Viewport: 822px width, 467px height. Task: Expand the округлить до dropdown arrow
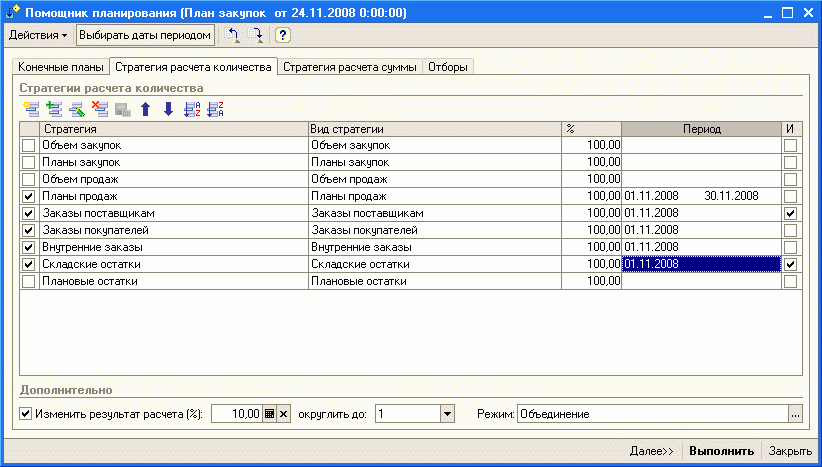447,414
